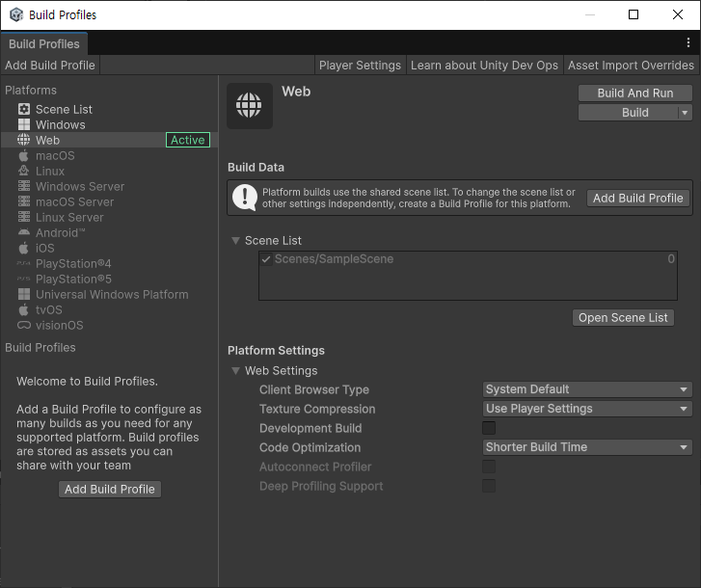
Task: Select the Windows platform row
Action: [x=110, y=124]
